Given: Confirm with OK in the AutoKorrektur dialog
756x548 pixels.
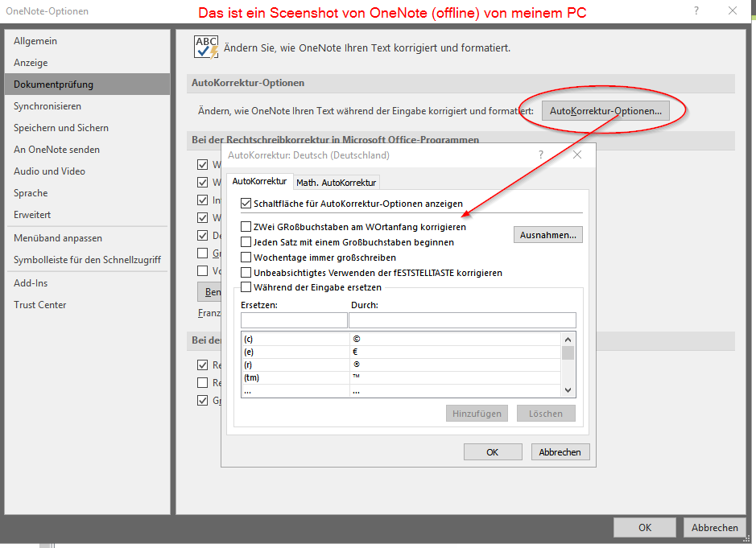Looking at the screenshot, I should pyautogui.click(x=493, y=451).
